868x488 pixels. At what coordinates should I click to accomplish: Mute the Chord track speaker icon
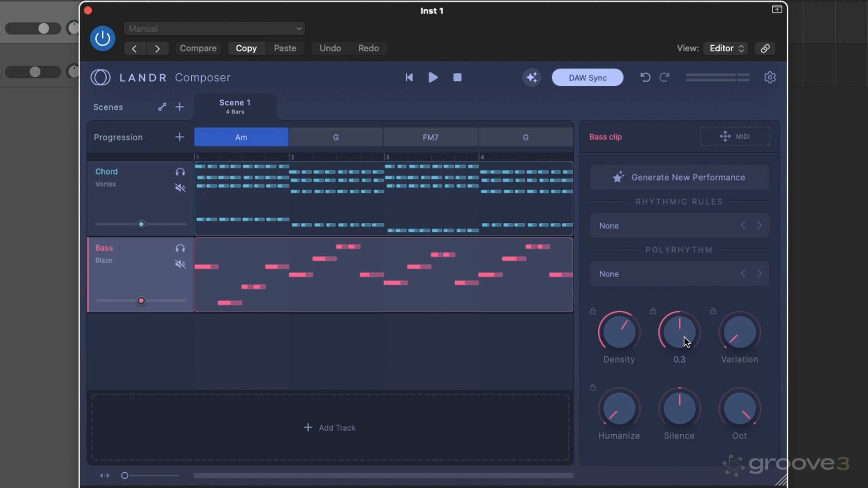pyautogui.click(x=180, y=188)
